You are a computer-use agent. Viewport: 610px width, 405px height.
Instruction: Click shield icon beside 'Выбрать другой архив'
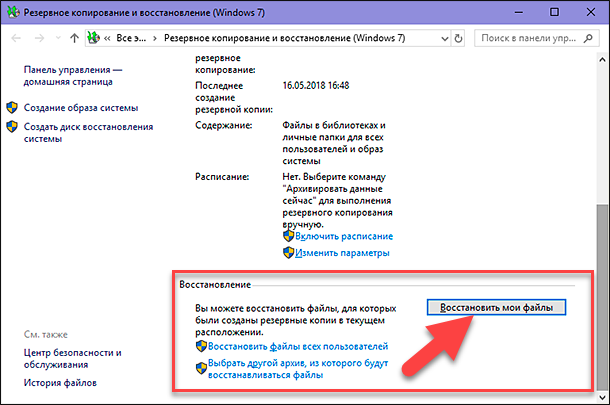[201, 368]
